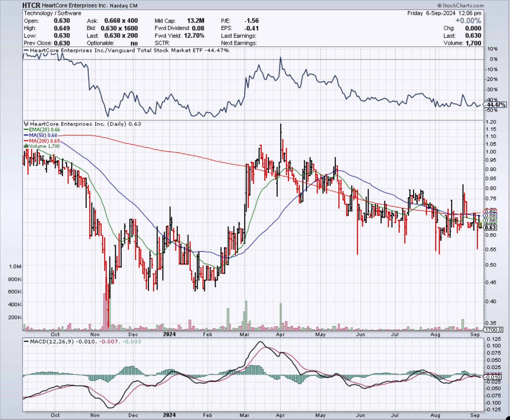510x420 pixels.
Task: Click the MACD(12,26,9) legend label
Action: (52, 341)
